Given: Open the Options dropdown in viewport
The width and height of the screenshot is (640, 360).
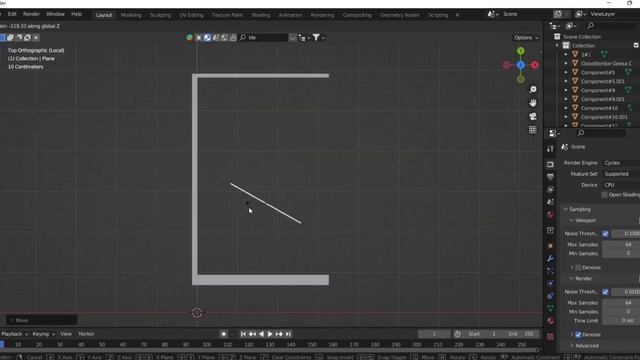Looking at the screenshot, I should pyautogui.click(x=526, y=38).
